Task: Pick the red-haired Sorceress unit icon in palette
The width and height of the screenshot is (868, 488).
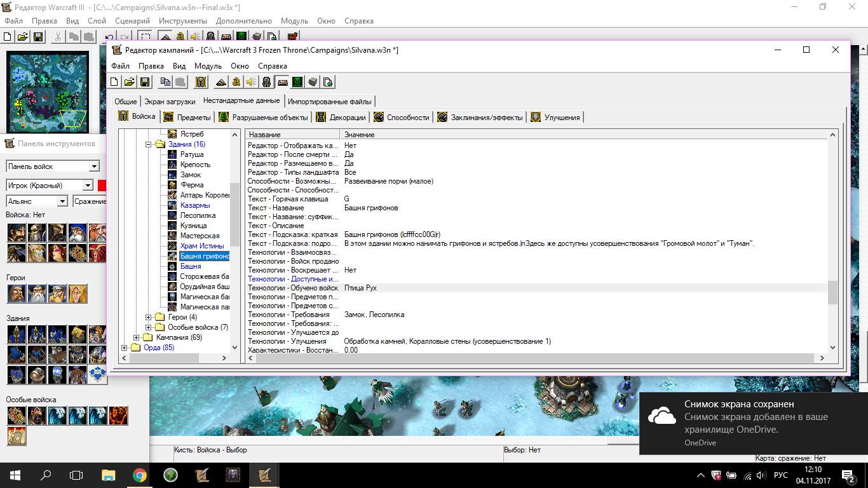Action: [x=58, y=253]
